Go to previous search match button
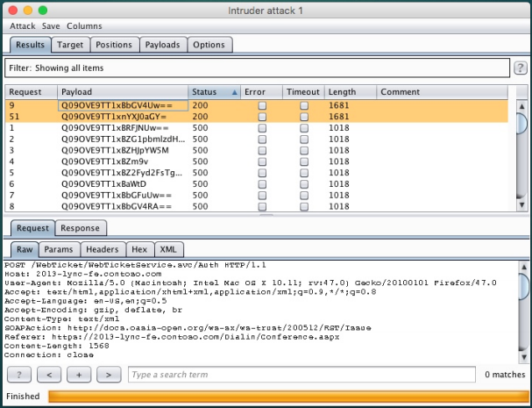This screenshot has height=408, width=532. (x=49, y=375)
